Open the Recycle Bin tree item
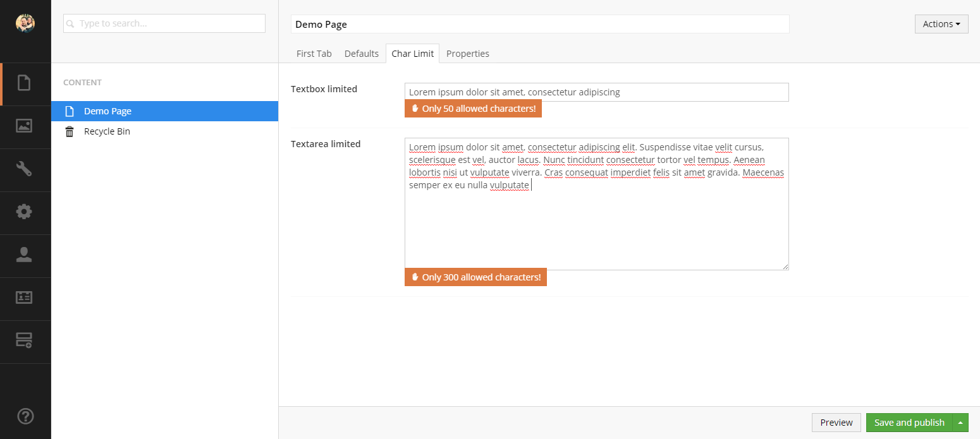Screen dimensions: 980x439 [107, 131]
